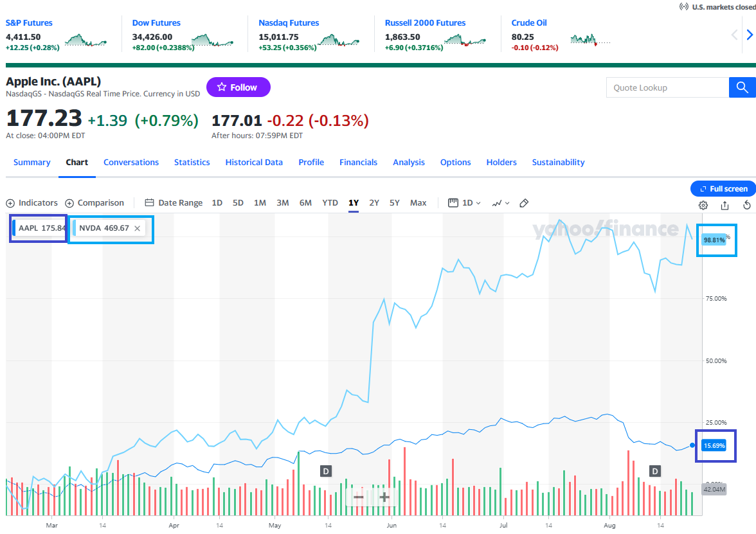Viewport: 756px width, 534px height.
Task: Select the Max range
Action: click(x=418, y=203)
